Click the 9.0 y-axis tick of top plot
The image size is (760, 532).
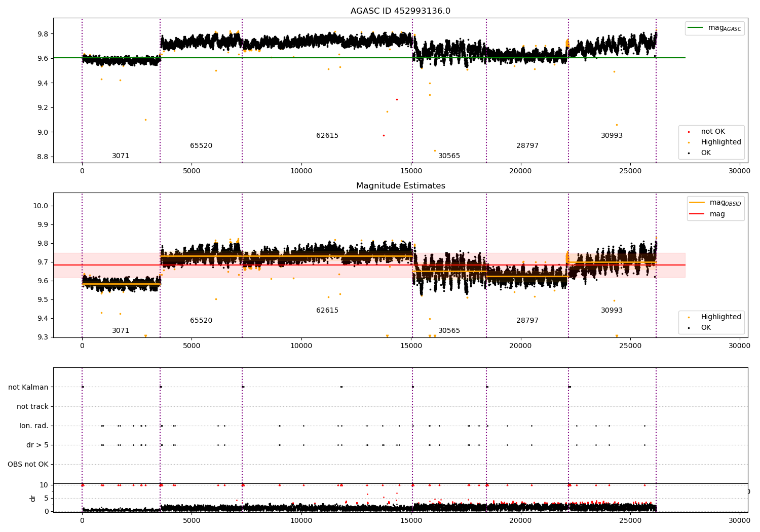42,132
